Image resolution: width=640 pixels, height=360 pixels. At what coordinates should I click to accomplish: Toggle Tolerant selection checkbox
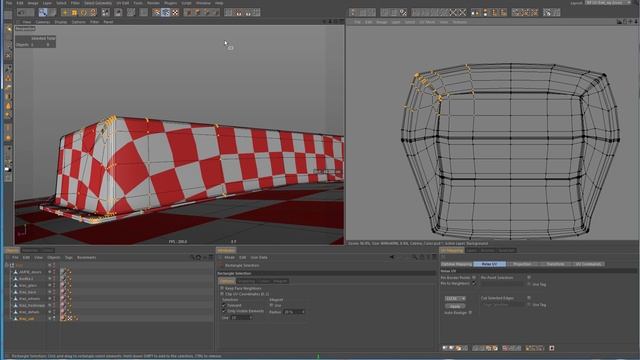point(224,305)
